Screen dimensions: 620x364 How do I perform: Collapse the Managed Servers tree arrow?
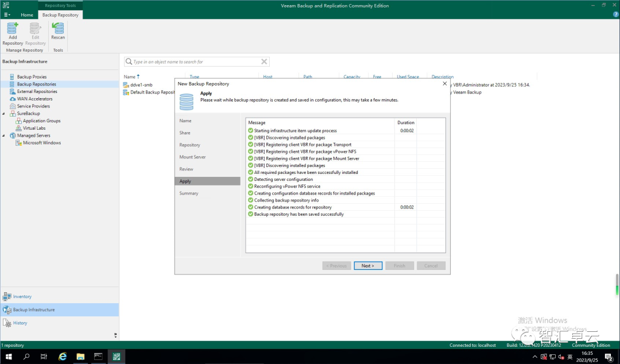point(4,135)
